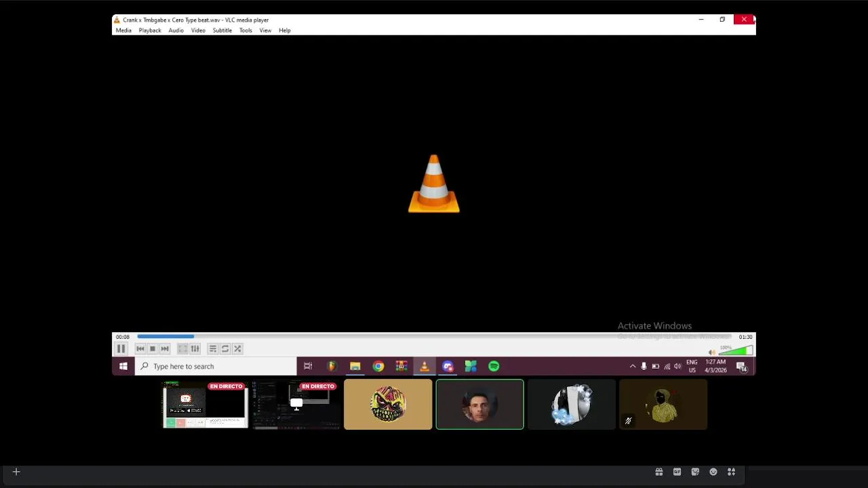Viewport: 868px width, 488px height.
Task: Select the VLC taskbar icon
Action: tap(425, 367)
